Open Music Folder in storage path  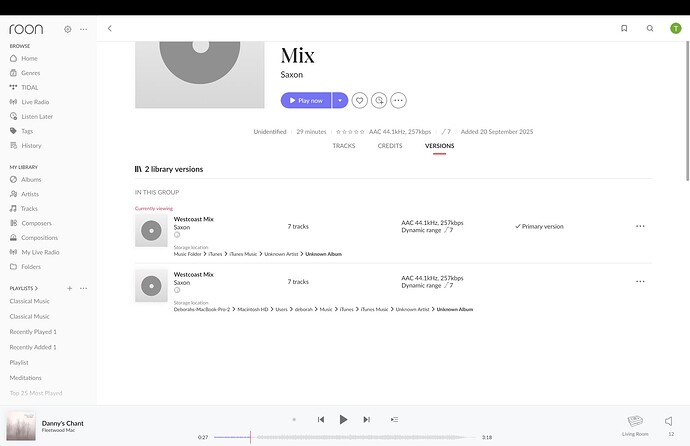click(187, 254)
